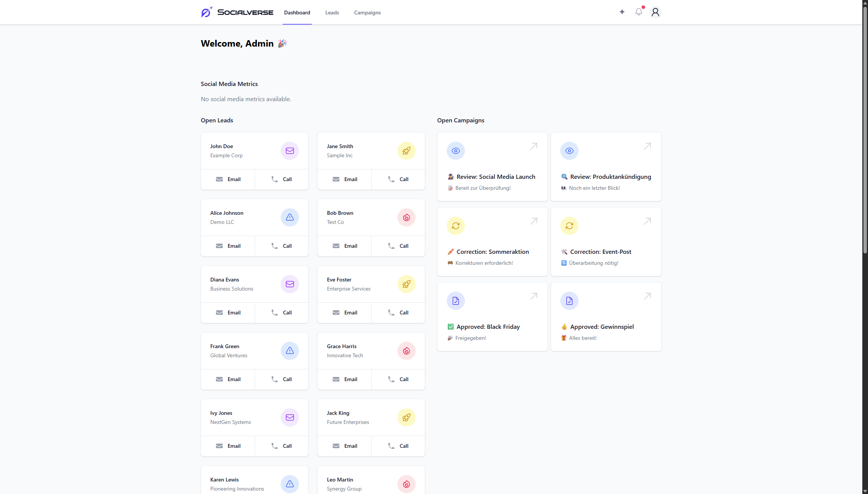Image resolution: width=868 pixels, height=494 pixels.
Task: Call Grace Harris
Action: pos(398,379)
